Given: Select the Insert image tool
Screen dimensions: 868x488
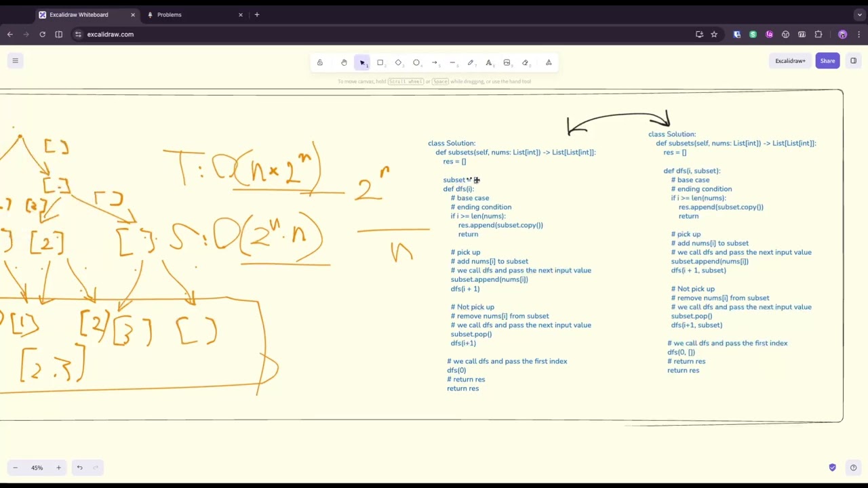Looking at the screenshot, I should (x=507, y=62).
